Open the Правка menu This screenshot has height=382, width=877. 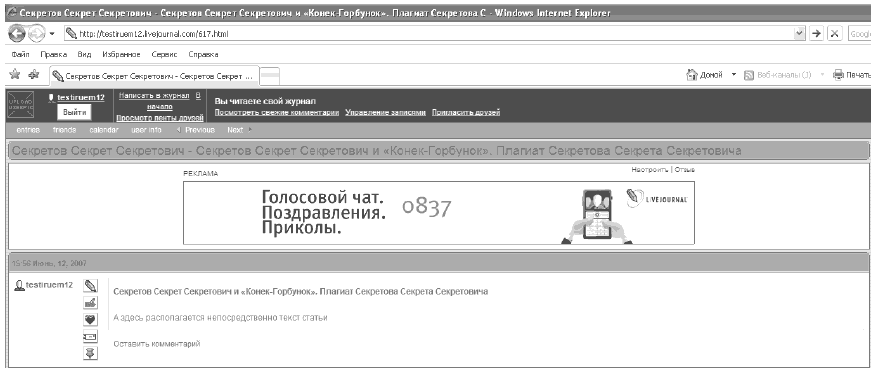[x=54, y=55]
